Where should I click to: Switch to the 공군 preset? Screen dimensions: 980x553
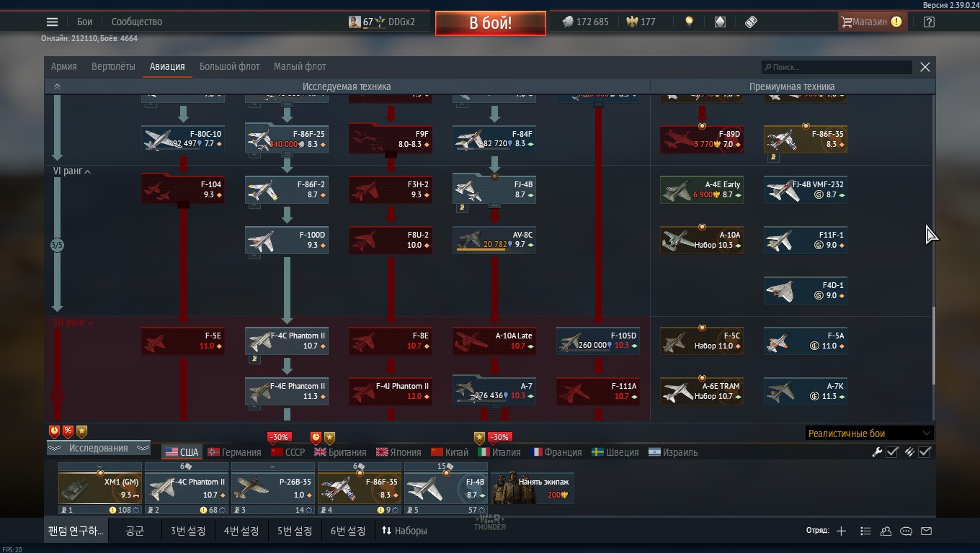[135, 531]
